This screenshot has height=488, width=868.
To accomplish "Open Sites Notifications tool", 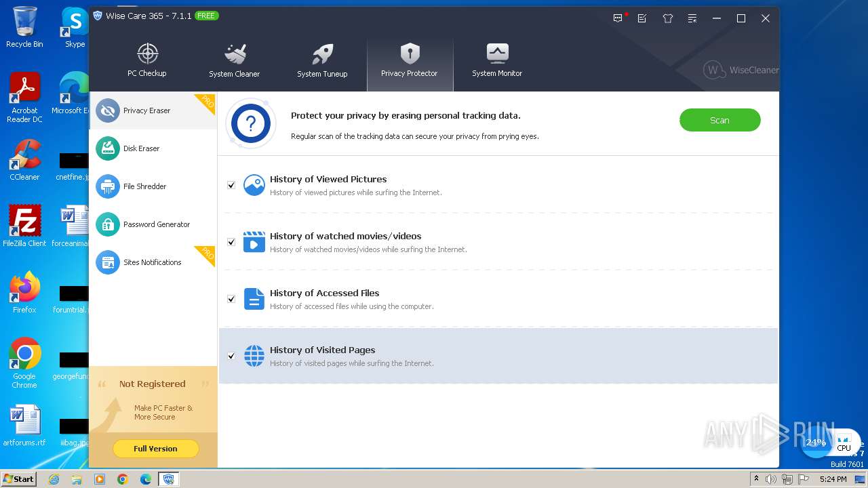I will (153, 262).
